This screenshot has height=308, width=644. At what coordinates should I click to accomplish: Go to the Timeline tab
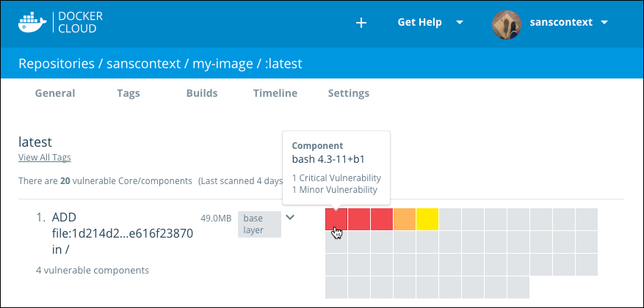275,93
